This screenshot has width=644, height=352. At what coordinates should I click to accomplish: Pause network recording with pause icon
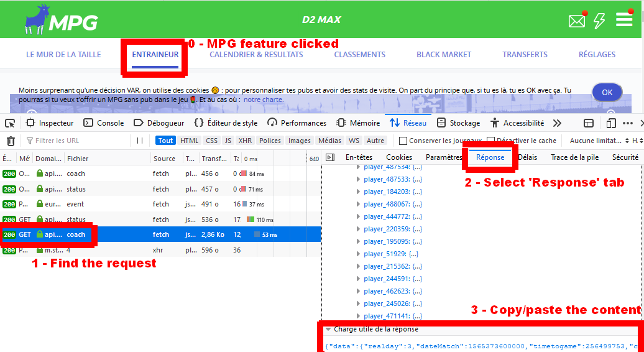[140, 141]
